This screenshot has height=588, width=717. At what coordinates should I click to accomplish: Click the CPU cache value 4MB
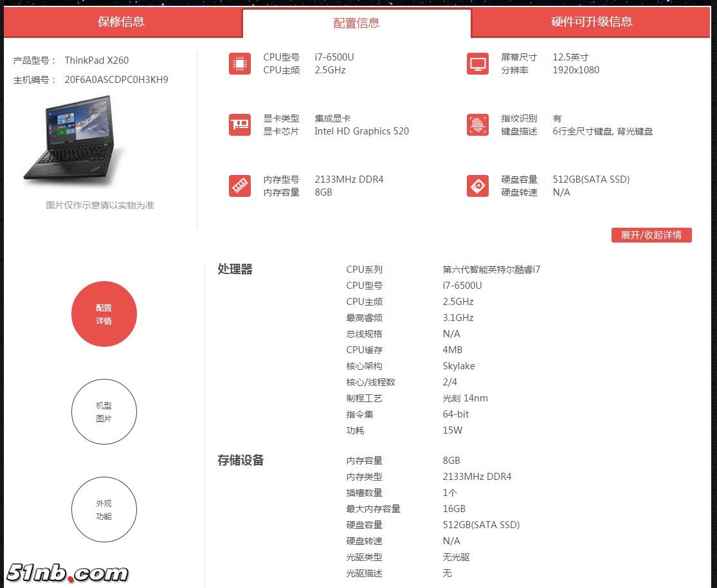[x=452, y=350]
